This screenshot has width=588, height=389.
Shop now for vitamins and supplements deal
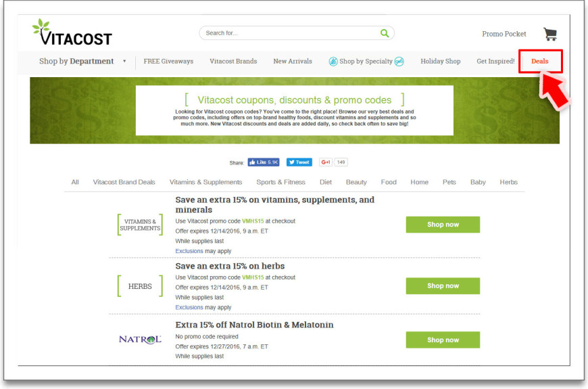click(x=443, y=225)
